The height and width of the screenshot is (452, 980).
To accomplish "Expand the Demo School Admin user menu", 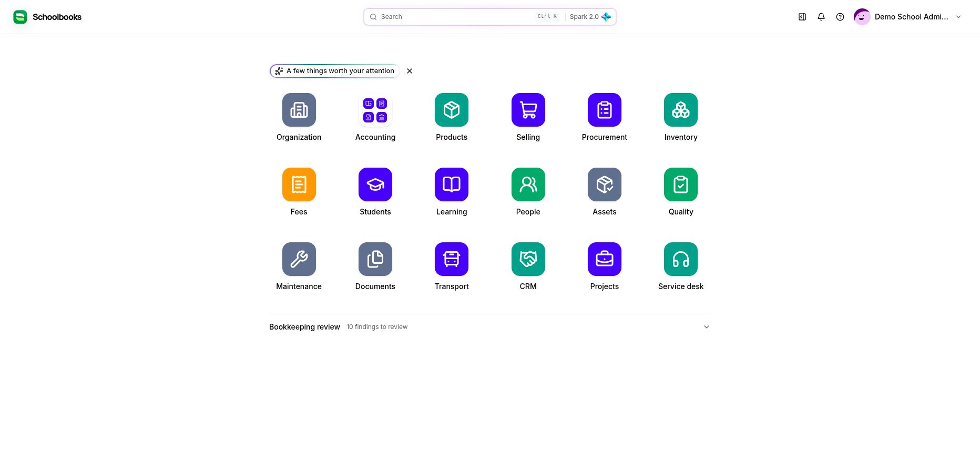I will [x=908, y=17].
